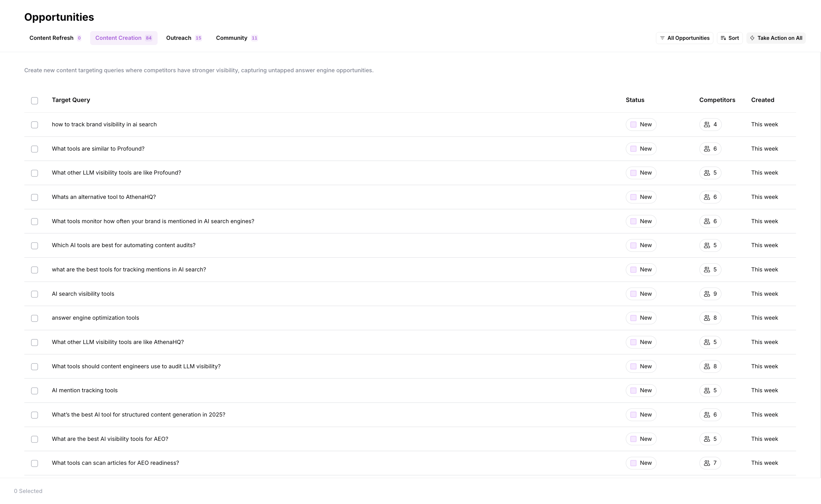
Task: Click purple status swatch on AI search visibility tools
Action: (x=633, y=294)
